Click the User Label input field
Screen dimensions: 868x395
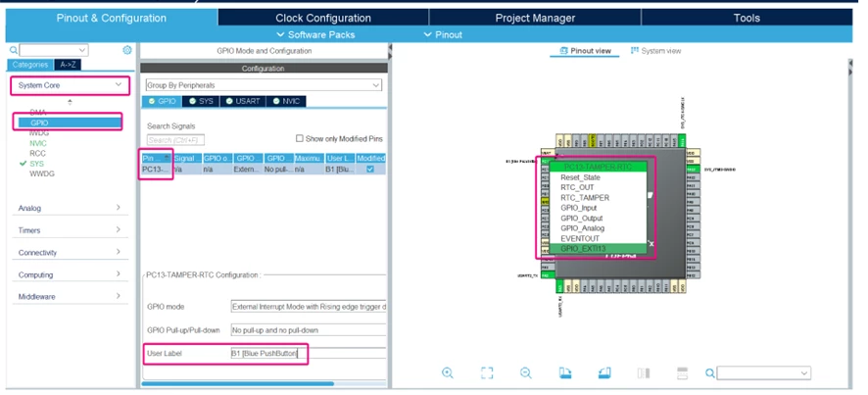point(308,353)
